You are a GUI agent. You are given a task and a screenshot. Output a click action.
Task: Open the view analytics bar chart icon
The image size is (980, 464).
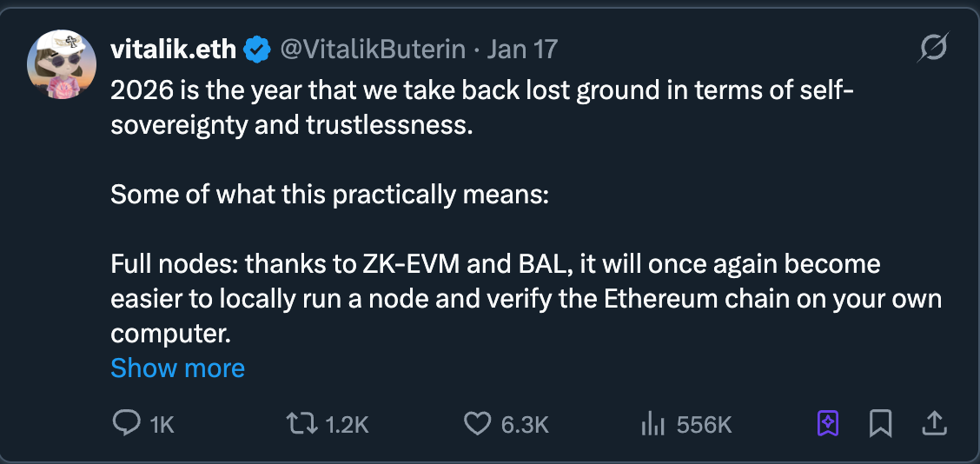point(652,424)
